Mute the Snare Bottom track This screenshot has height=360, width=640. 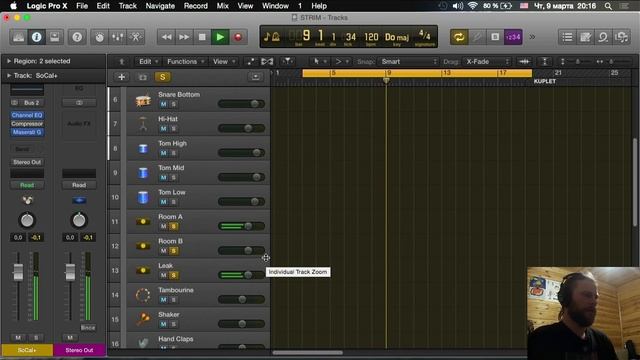pyautogui.click(x=163, y=104)
